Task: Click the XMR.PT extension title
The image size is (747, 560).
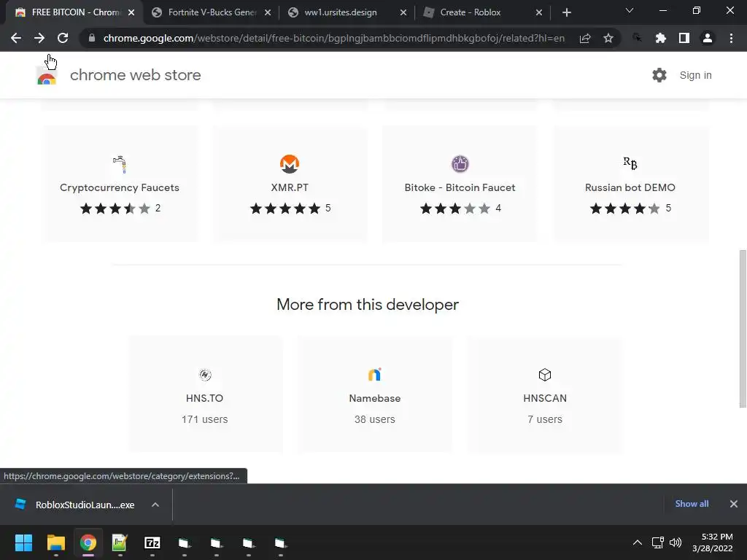Action: 289,187
